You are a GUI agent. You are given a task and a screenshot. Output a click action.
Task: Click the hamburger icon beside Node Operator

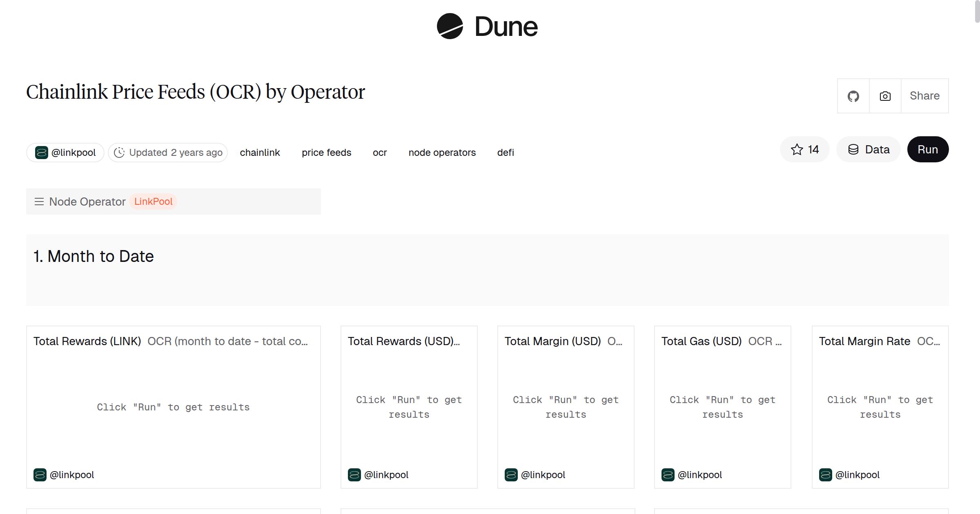[x=39, y=202]
